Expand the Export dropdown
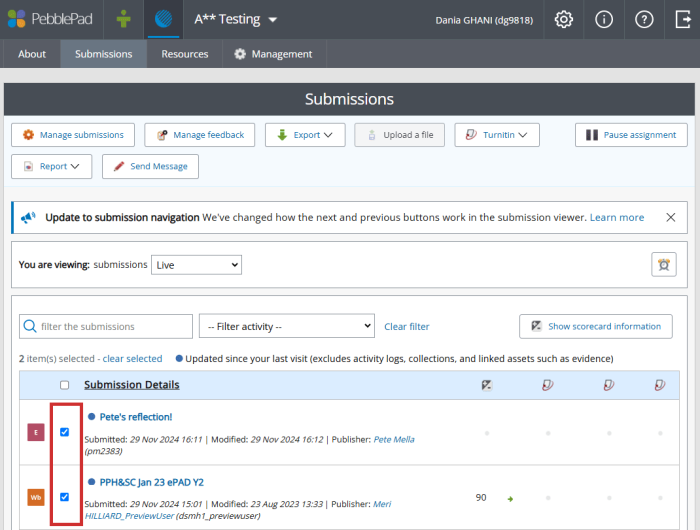 point(305,135)
